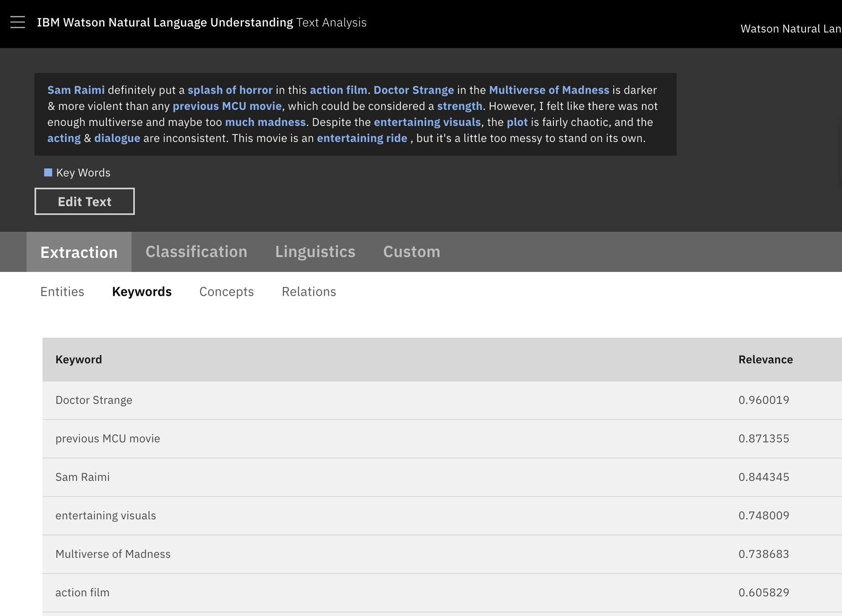The width and height of the screenshot is (842, 616).
Task: Click the Watson Natural Lan header link
Action: (x=791, y=29)
